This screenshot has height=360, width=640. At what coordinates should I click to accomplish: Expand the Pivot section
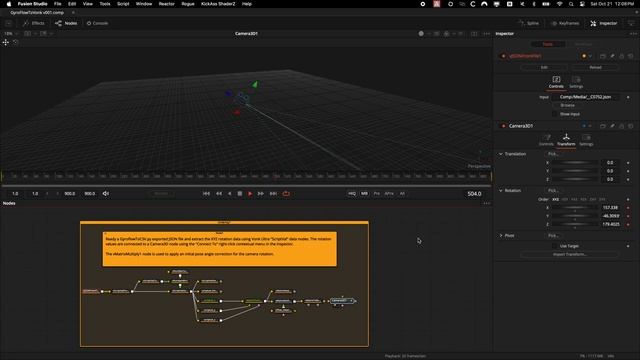click(x=501, y=236)
